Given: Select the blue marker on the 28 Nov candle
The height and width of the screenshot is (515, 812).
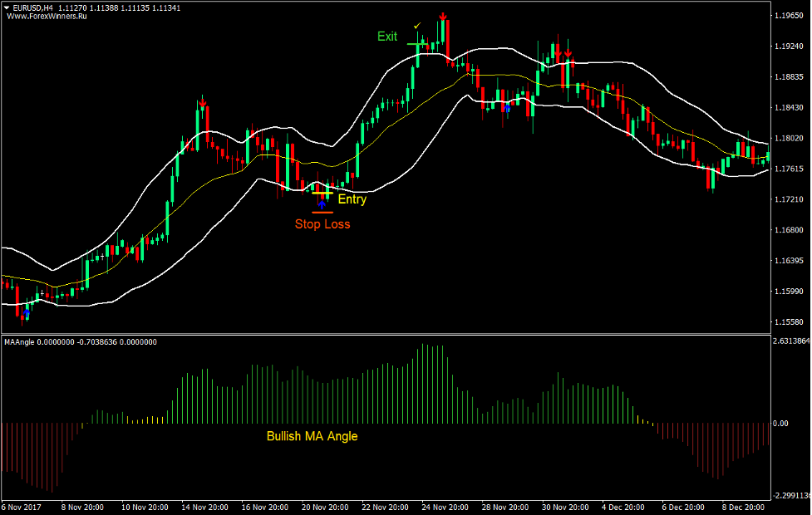Looking at the screenshot, I should tap(506, 108).
